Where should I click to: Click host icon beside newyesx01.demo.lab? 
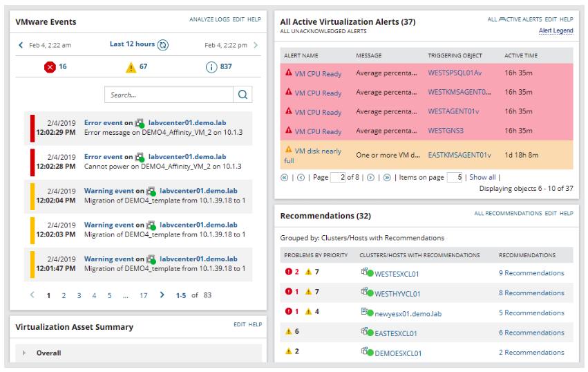click(367, 312)
